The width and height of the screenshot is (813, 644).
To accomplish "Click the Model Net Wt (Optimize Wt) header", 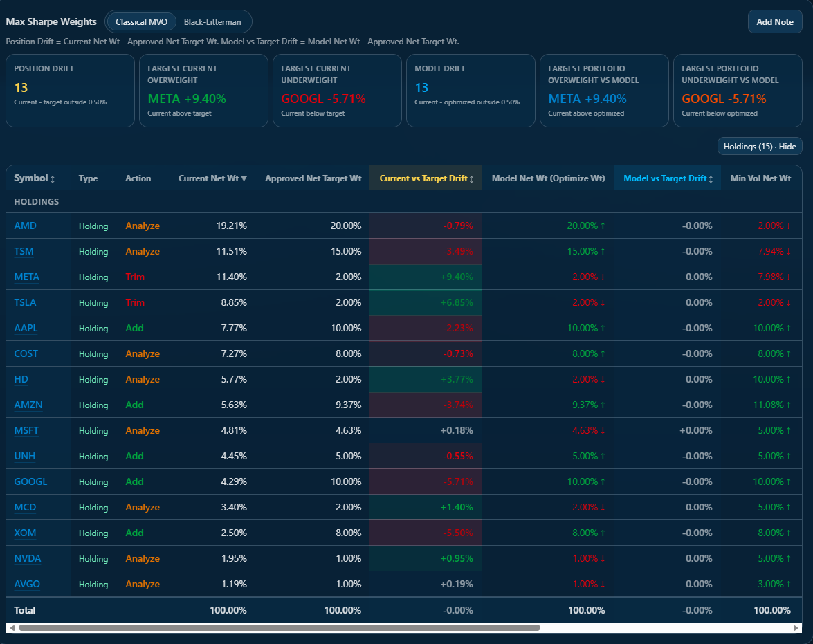I will point(548,178).
